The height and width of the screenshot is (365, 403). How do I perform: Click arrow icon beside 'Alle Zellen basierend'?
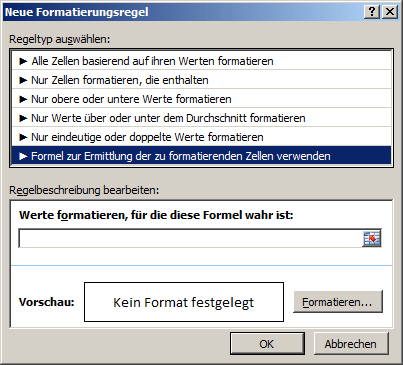point(23,61)
